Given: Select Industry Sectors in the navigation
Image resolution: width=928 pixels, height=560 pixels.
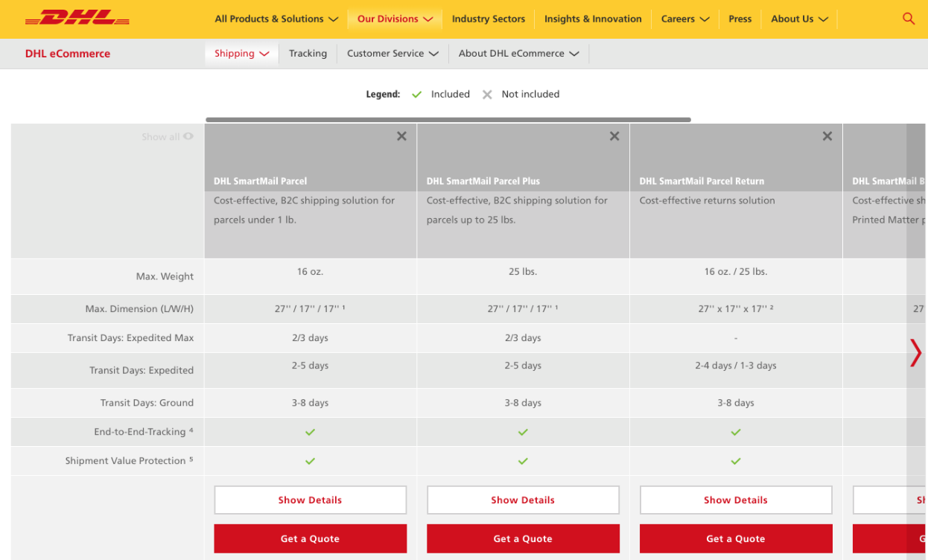Looking at the screenshot, I should pos(488,19).
